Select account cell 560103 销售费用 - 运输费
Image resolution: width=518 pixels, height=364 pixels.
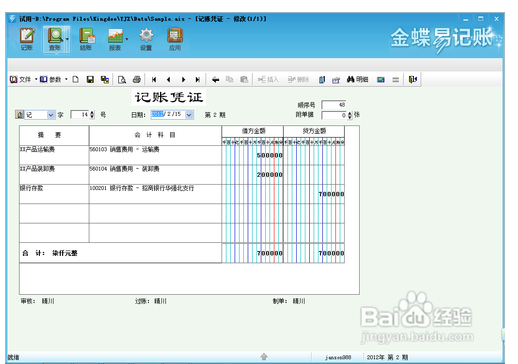coord(155,155)
